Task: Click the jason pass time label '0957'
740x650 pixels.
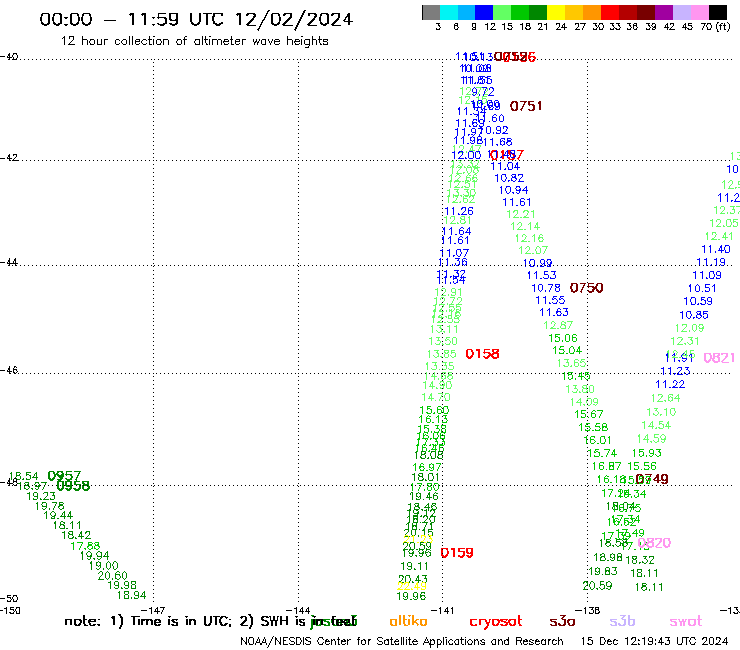Action: coord(64,475)
